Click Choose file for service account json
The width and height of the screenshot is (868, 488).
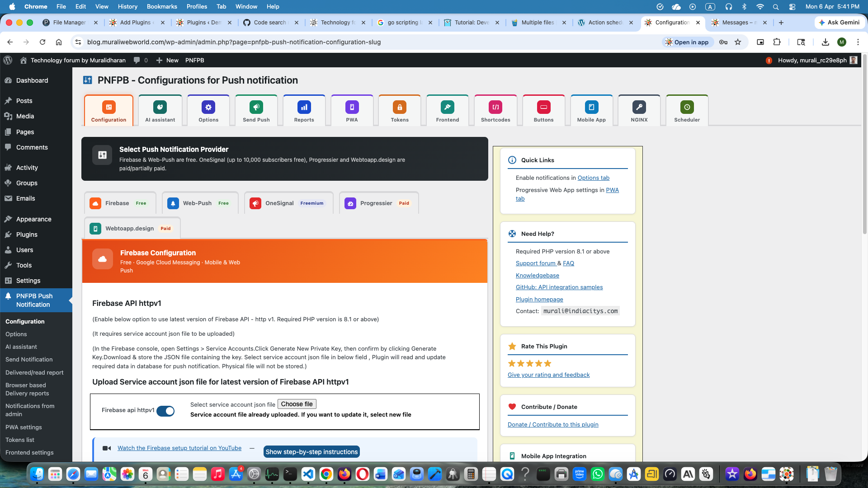tap(297, 404)
